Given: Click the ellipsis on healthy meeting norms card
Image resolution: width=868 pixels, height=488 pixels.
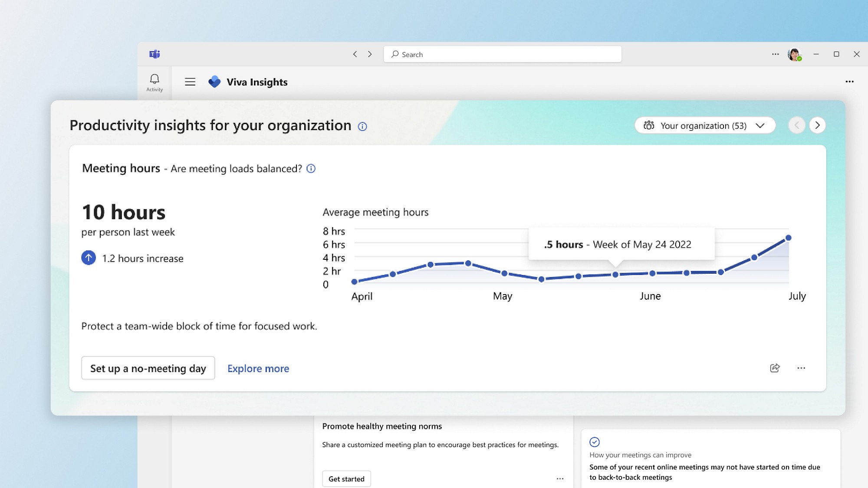Looking at the screenshot, I should [x=560, y=478].
